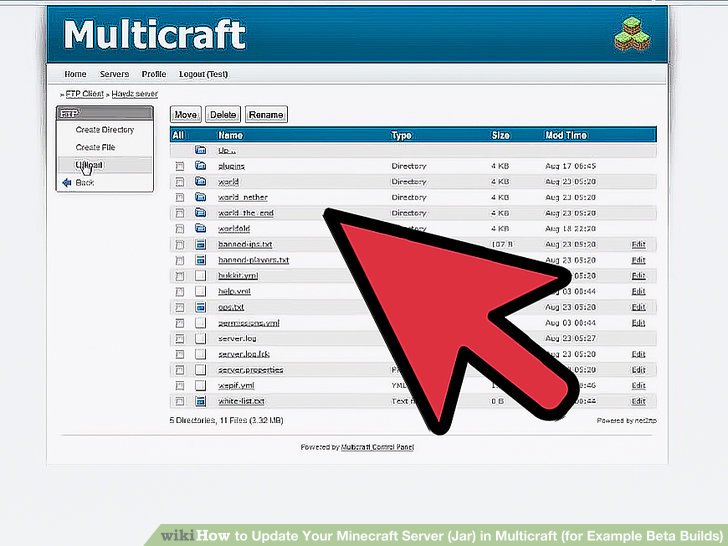Click Edit for help.yml

coord(638,292)
